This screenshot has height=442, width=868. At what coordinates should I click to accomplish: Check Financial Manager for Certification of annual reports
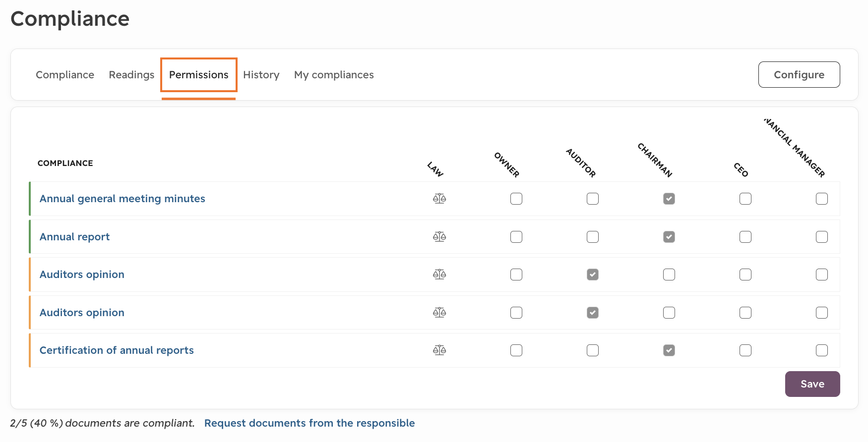pyautogui.click(x=822, y=350)
